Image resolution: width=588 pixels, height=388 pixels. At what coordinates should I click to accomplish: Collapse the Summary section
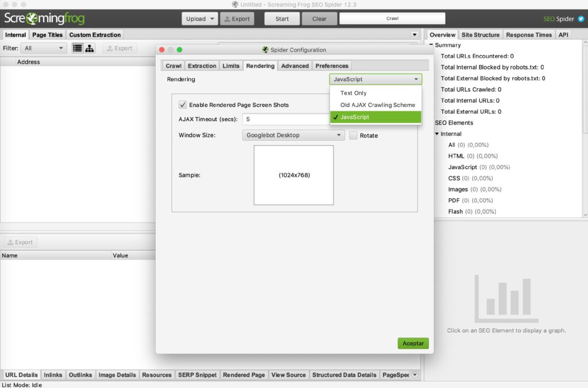click(431, 45)
